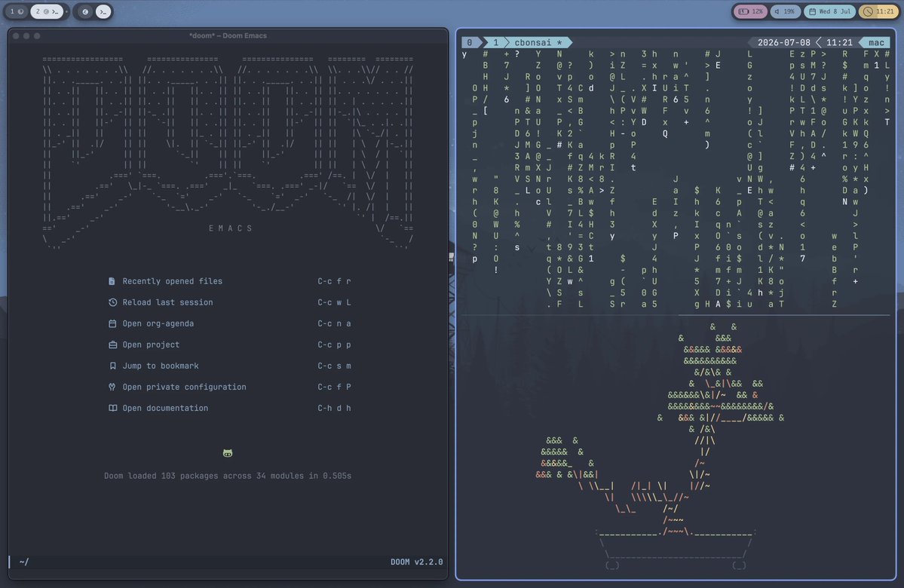Click the 'C-c s m' keybinding text

[x=334, y=366]
